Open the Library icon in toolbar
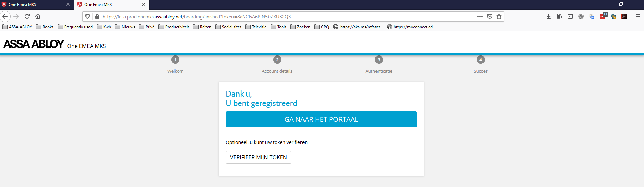The width and height of the screenshot is (644, 187). (560, 16)
